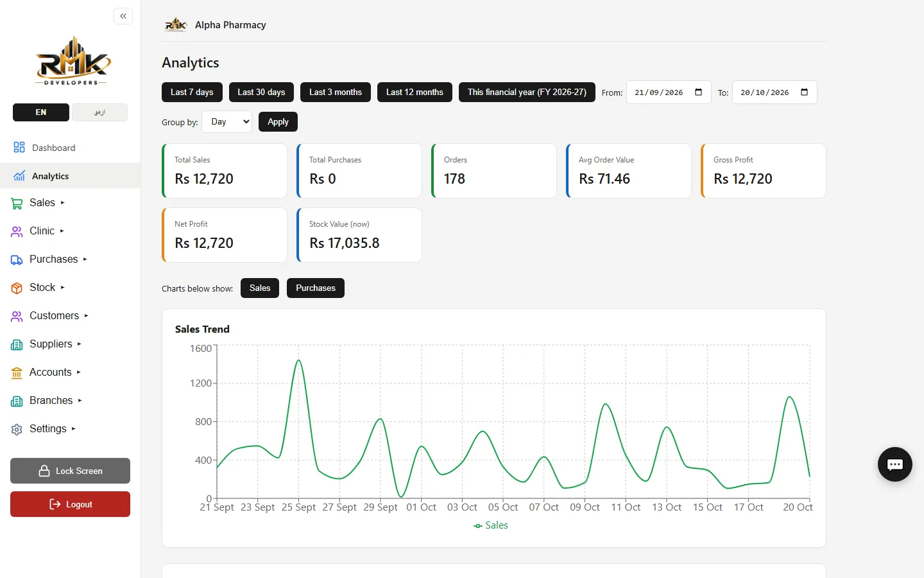The height and width of the screenshot is (578, 924).
Task: Click the Branches building icon
Action: [17, 401]
